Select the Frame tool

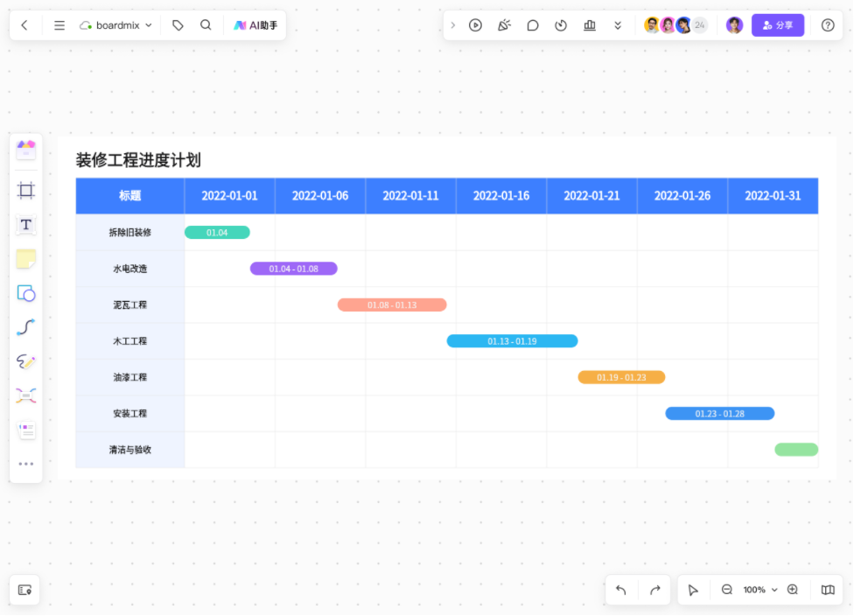(26, 190)
